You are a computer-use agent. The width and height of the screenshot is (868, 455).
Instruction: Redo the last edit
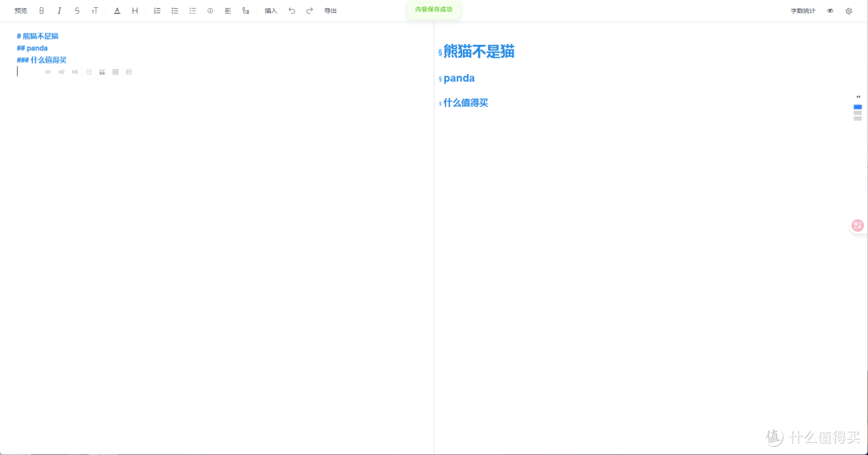(309, 10)
